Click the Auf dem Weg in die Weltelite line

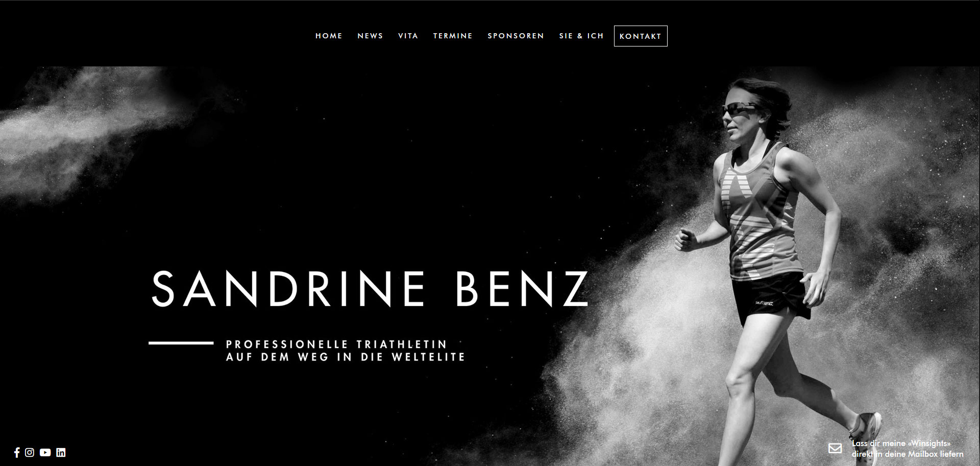coord(346,357)
